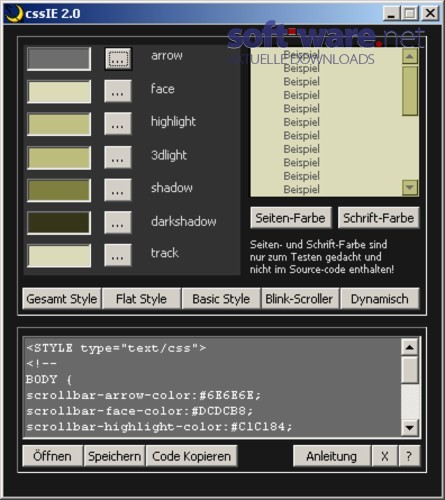Click ellipsis button beside 3dlight
445x500 pixels.
tap(118, 157)
